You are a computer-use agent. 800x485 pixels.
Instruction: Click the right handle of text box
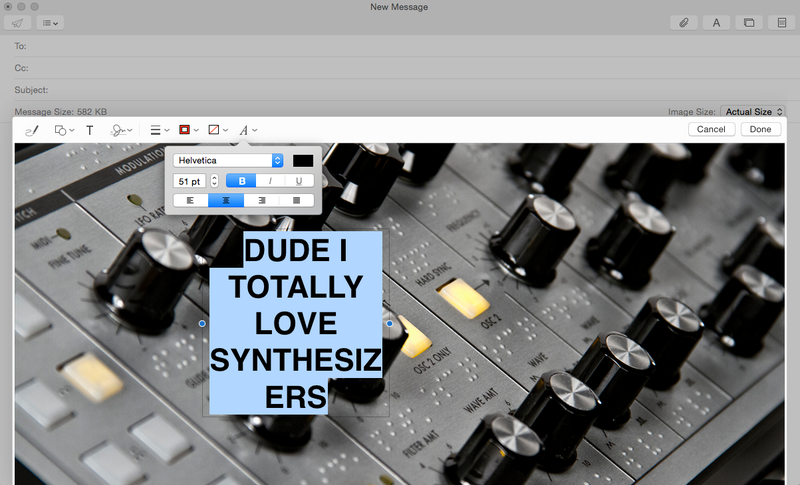(x=390, y=323)
